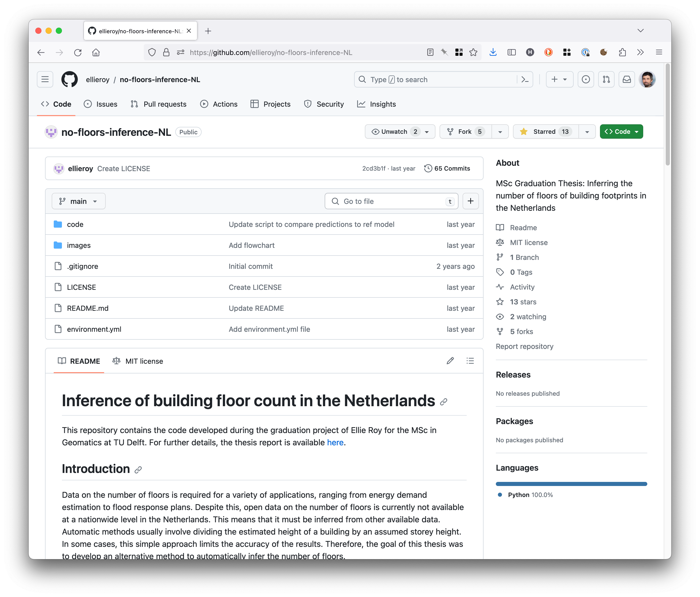The image size is (700, 597).
Task: Open the Firefox extensions puzzle icon
Action: click(x=622, y=52)
